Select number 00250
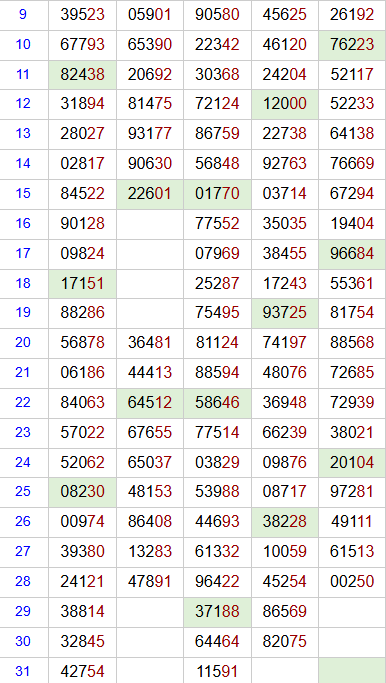 (352, 582)
